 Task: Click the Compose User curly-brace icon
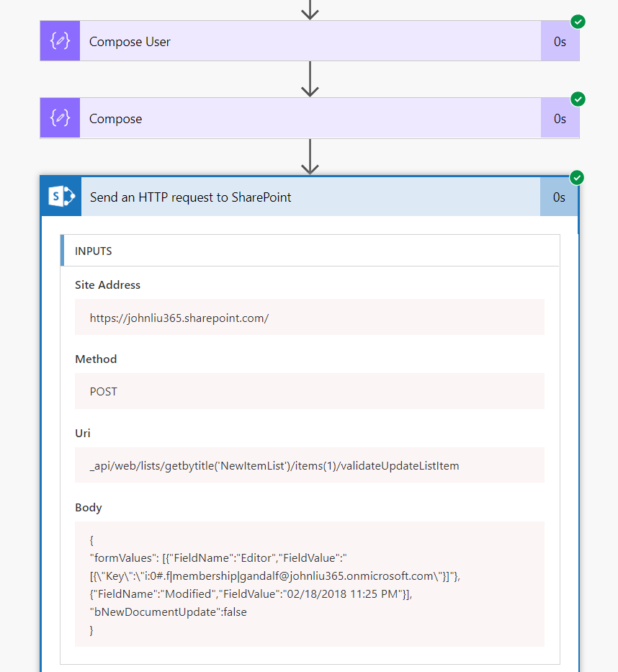point(60,41)
